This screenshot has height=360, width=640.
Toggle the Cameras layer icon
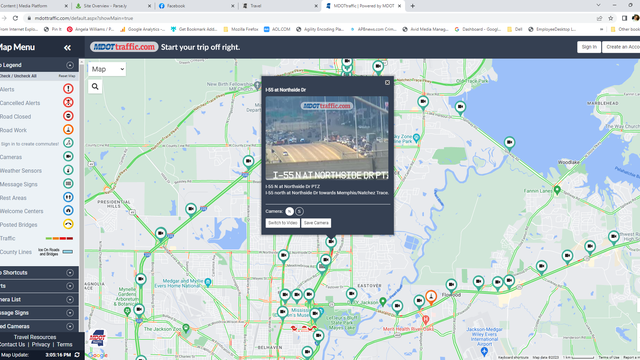point(68,156)
